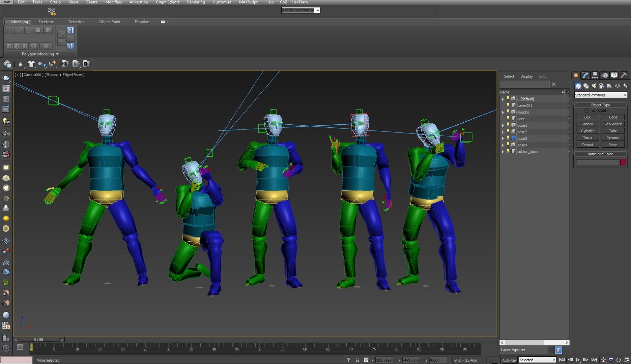Select the Space Warps category icon

click(617, 86)
